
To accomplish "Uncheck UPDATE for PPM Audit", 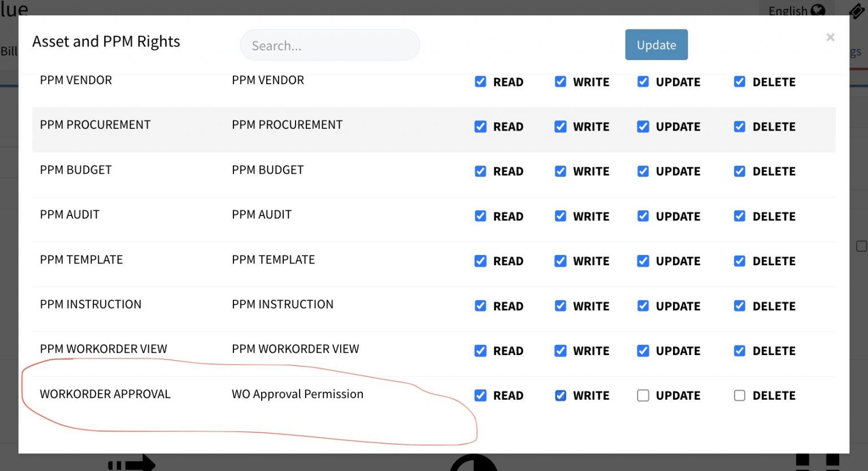I will tap(643, 216).
